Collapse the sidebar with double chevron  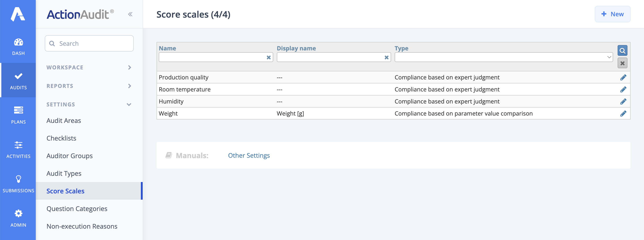click(x=130, y=14)
